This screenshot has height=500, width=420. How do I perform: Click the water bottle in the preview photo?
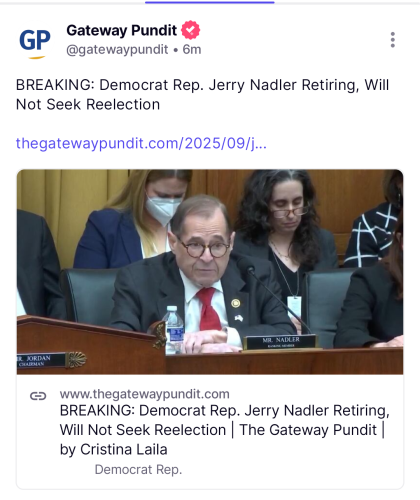[174, 330]
